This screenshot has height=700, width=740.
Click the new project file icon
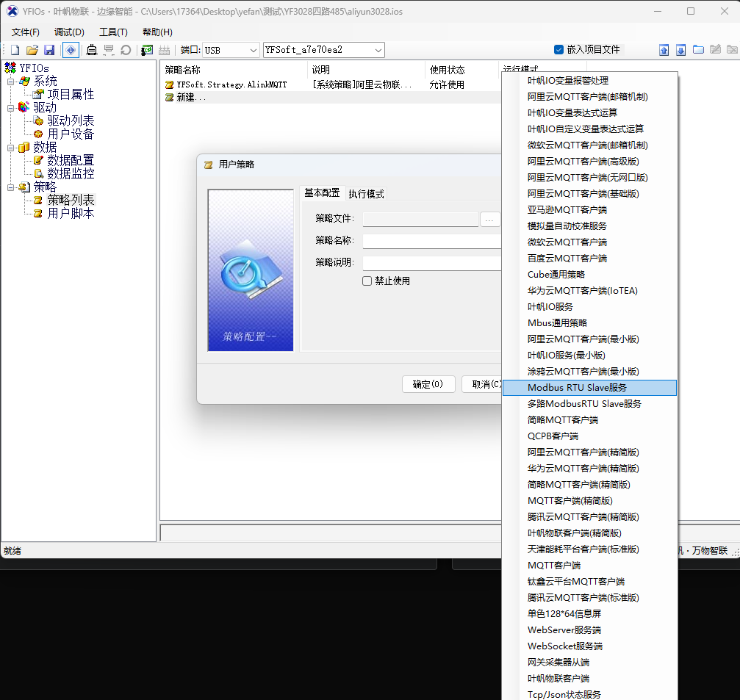pos(15,50)
